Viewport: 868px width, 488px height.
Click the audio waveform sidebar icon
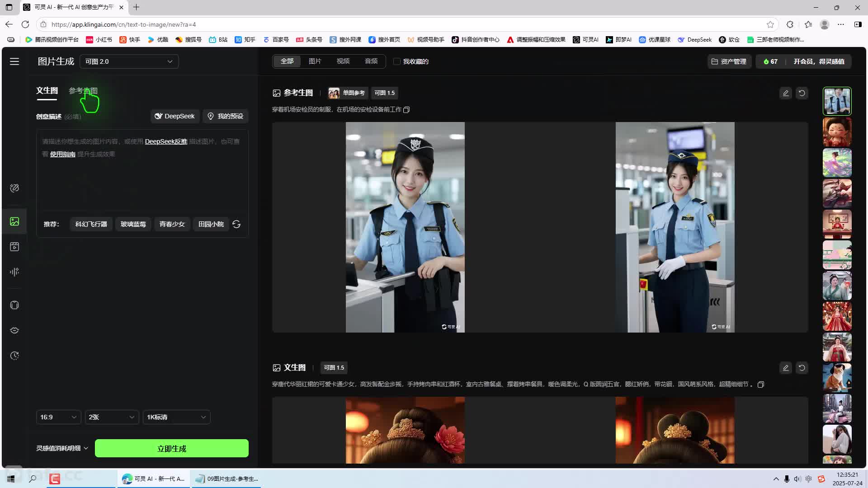[14, 272]
